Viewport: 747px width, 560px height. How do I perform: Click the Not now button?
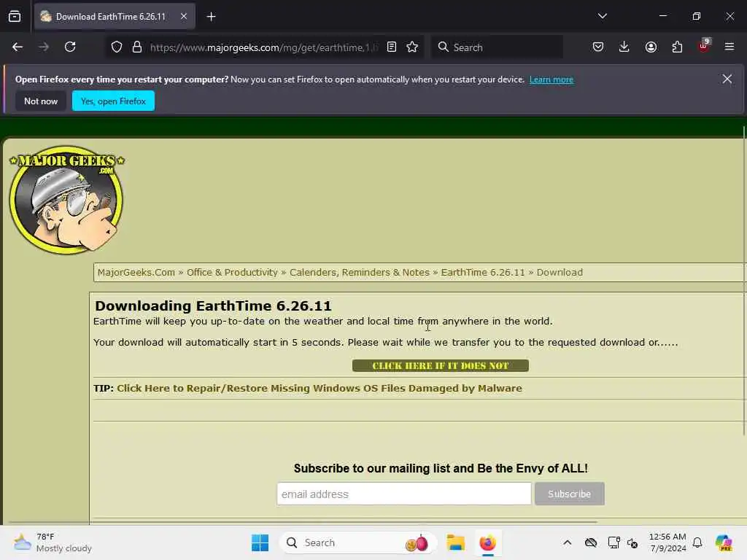pyautogui.click(x=41, y=101)
